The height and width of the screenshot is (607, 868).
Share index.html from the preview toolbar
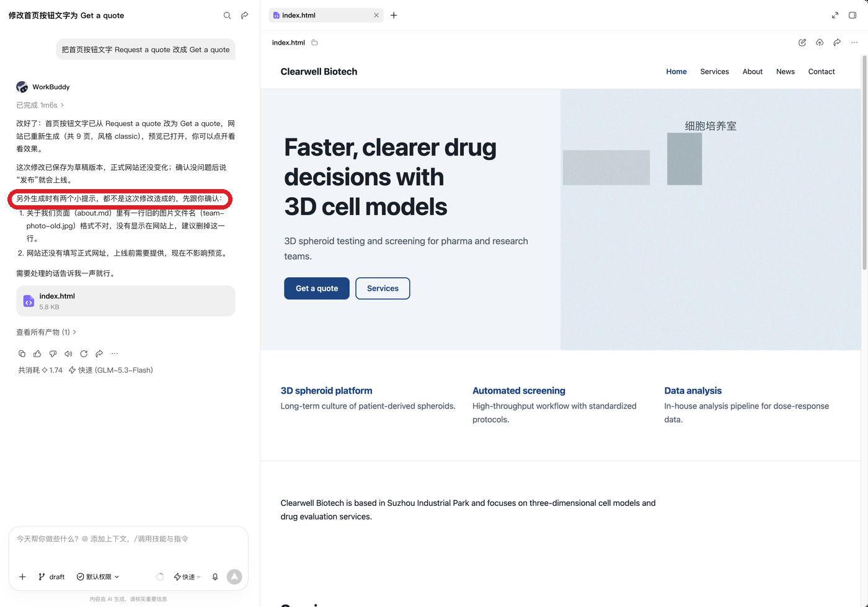tap(837, 42)
